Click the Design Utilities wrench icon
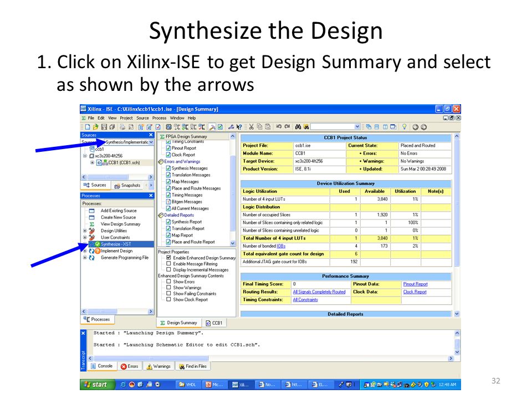532x399 pixels. [x=91, y=231]
